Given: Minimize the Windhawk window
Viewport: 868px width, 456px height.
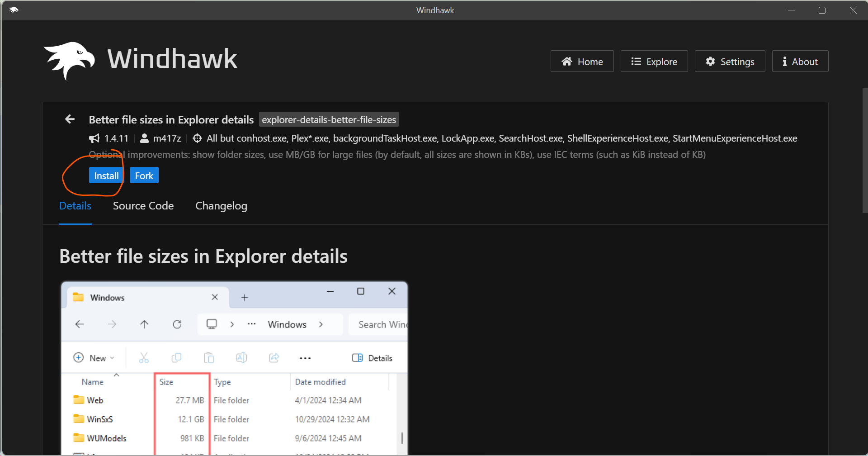Looking at the screenshot, I should click(x=791, y=10).
